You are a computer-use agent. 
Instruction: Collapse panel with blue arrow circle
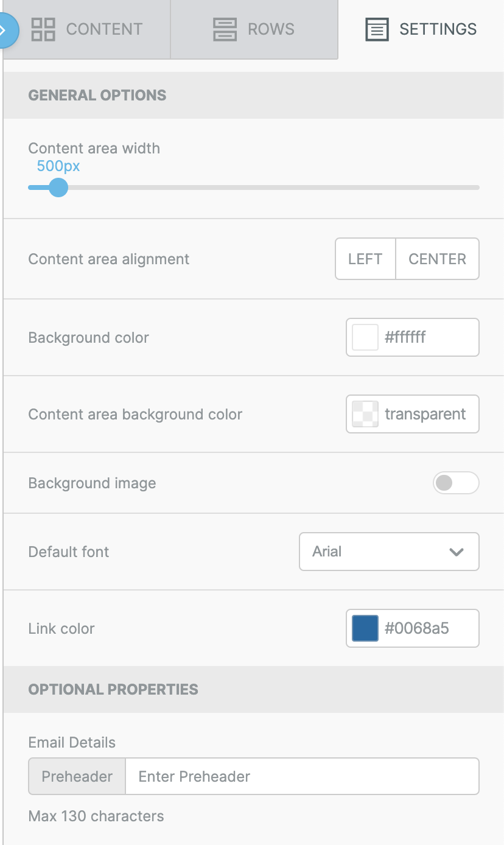tap(6, 29)
